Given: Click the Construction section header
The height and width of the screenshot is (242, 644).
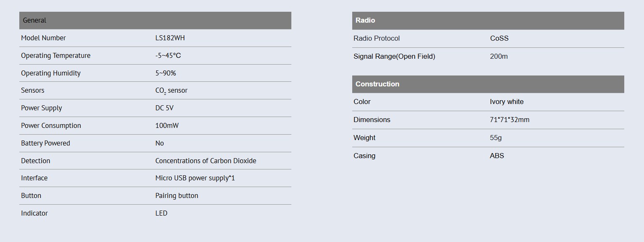Looking at the screenshot, I should [377, 84].
